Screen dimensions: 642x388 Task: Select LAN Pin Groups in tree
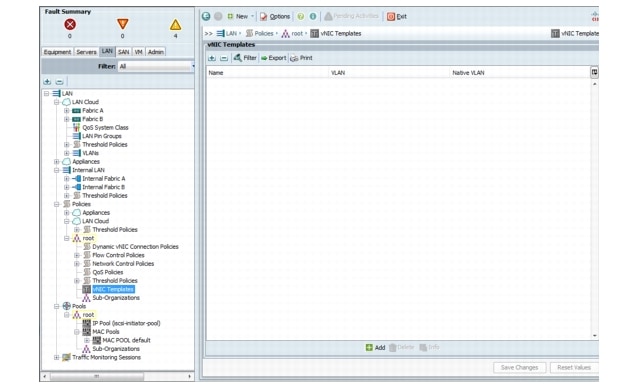(x=102, y=136)
